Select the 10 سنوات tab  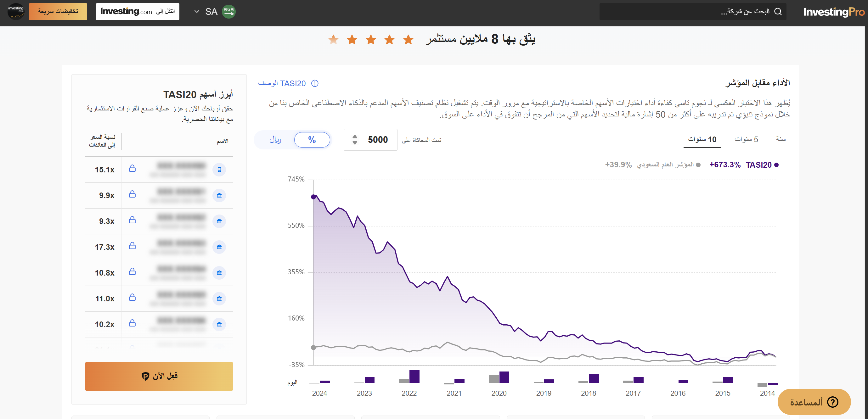click(702, 139)
